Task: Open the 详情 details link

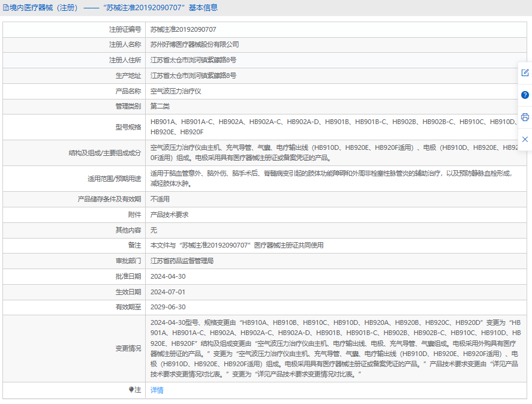Action: pyautogui.click(x=157, y=390)
